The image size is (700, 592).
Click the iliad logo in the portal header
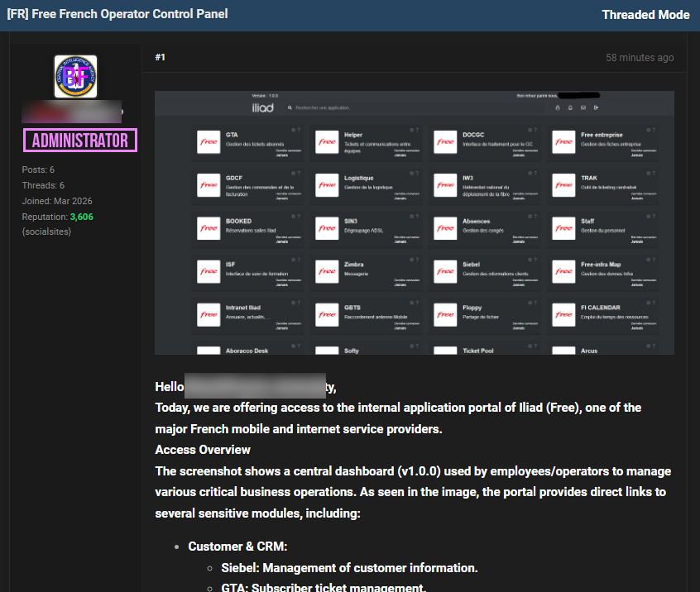click(x=262, y=107)
